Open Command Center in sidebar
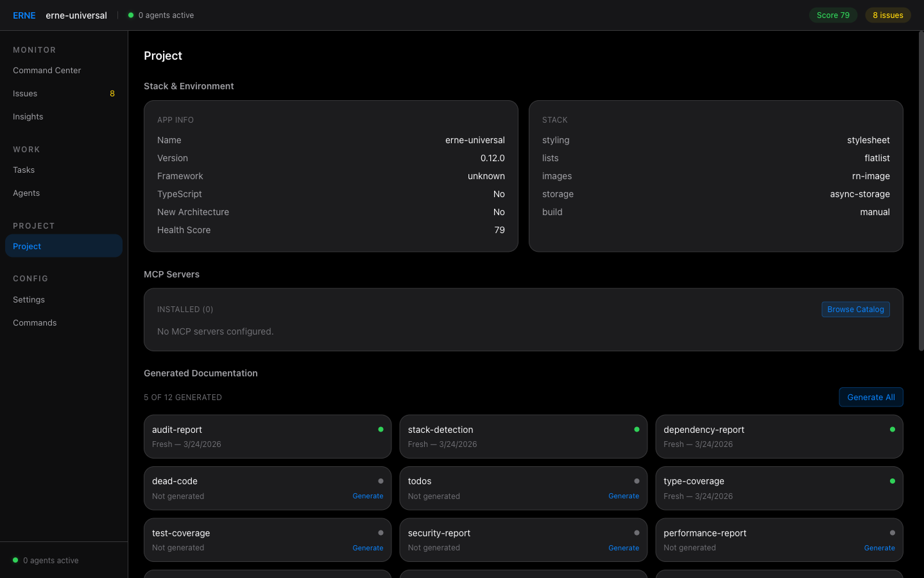This screenshot has height=578, width=924. 47,71
